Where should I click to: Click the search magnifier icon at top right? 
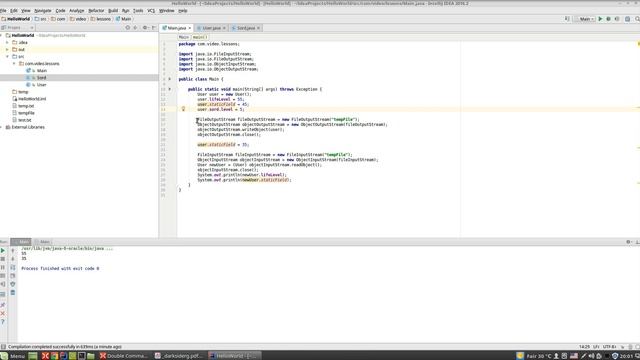tap(637, 19)
